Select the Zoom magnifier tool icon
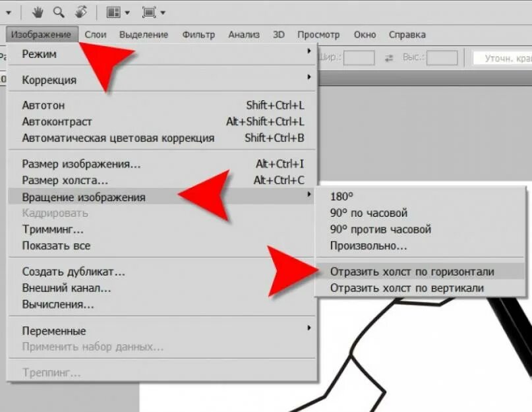 (x=59, y=13)
